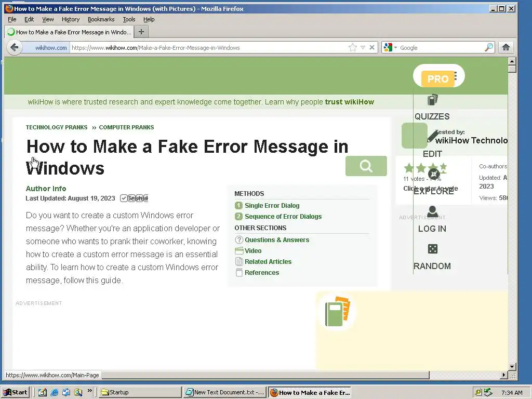The width and height of the screenshot is (532, 399).
Task: Click the green wikiHow search button
Action: 366,166
